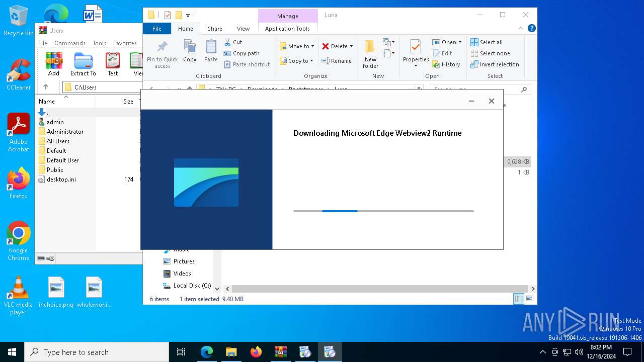Click Paste shortcut command

coord(247,64)
